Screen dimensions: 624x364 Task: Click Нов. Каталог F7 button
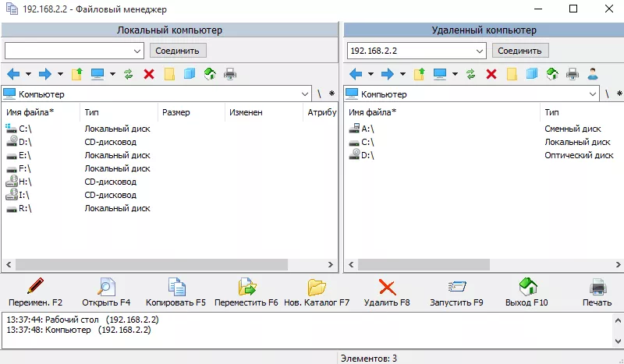pos(317,292)
